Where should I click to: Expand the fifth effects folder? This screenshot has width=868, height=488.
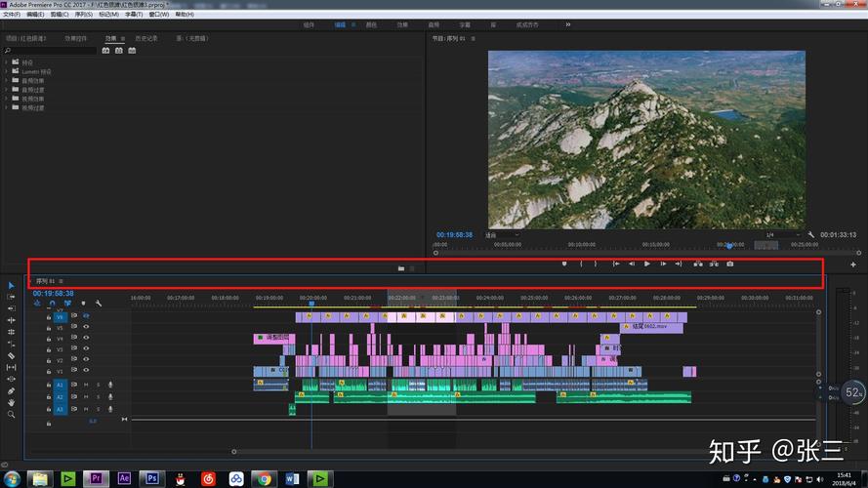(x=6, y=99)
